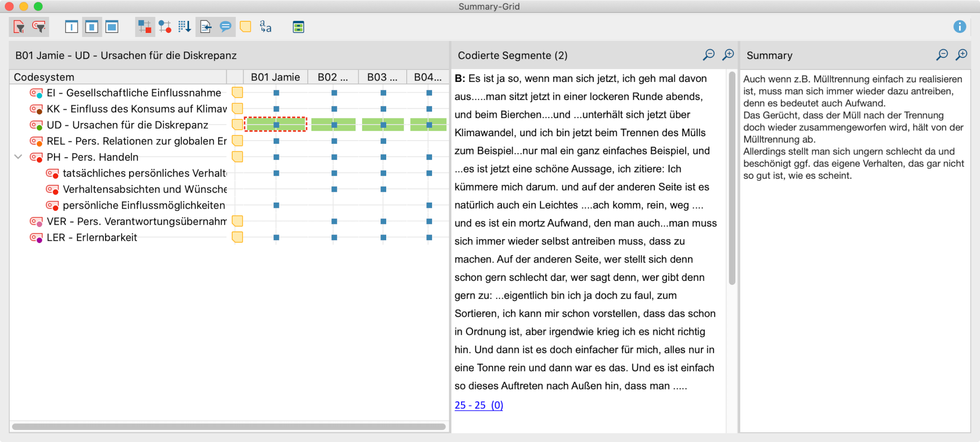Click the B04 column header
The height and width of the screenshot is (442, 980).
(x=428, y=77)
